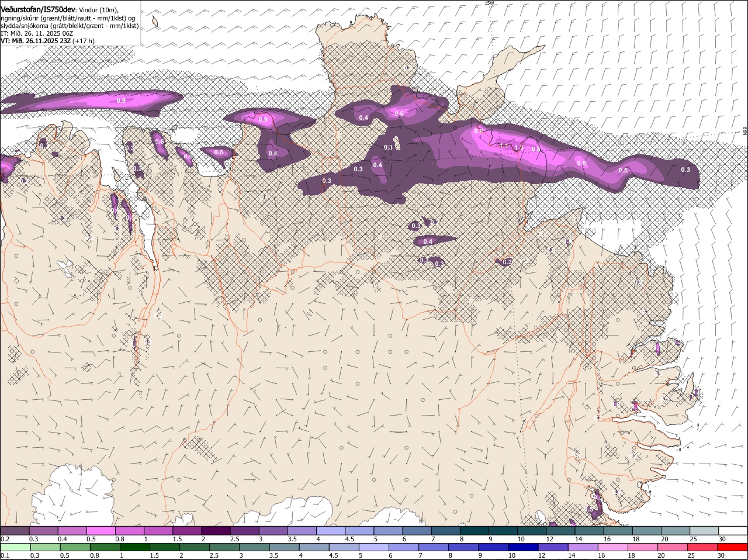Click the lower legend swatch between 16 and 18
748x560 pixels.
(x=614, y=548)
